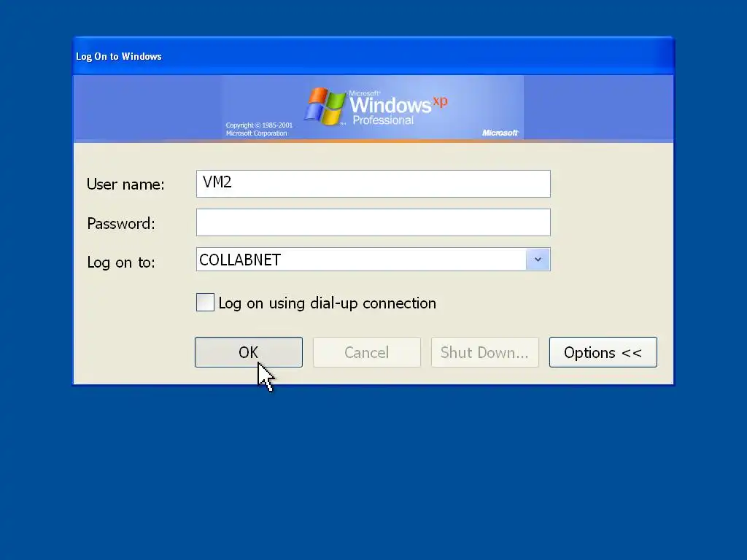Click the Cancel button

pos(367,352)
